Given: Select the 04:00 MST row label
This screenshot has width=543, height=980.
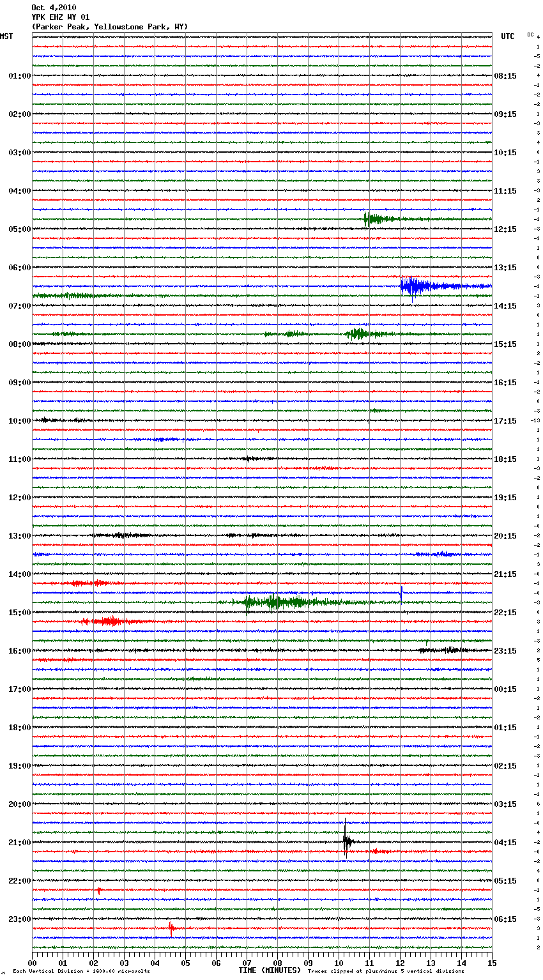Looking at the screenshot, I should (20, 191).
